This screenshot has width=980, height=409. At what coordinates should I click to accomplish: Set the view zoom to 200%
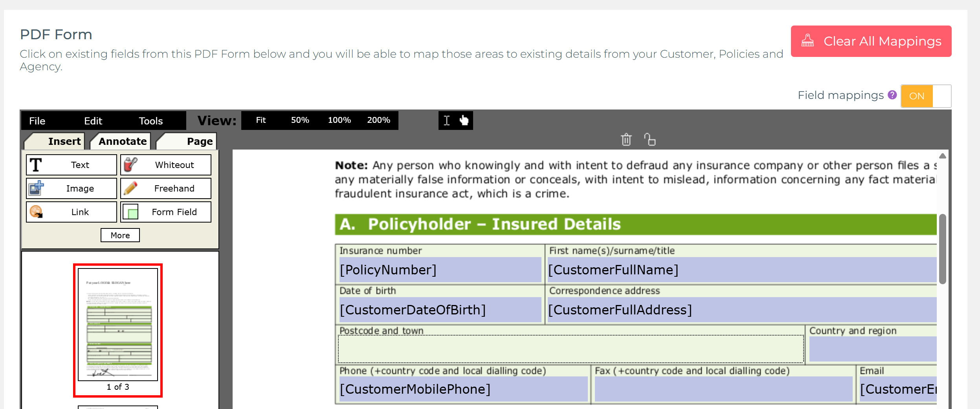378,120
